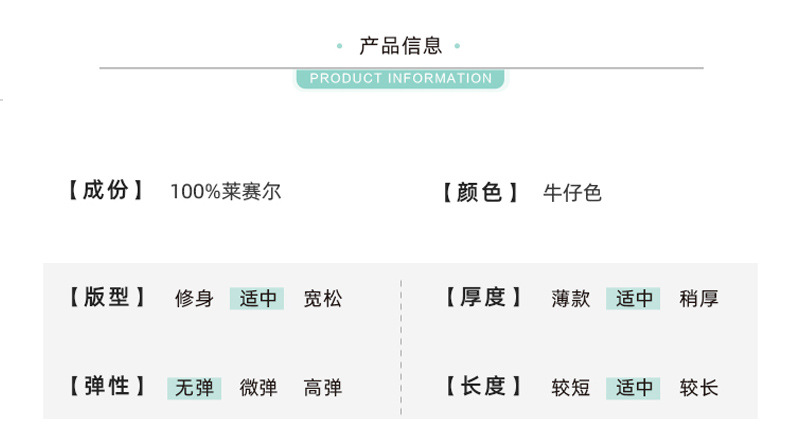Click the 【长度】 label
The width and height of the screenshot is (790, 430).
pos(481,387)
